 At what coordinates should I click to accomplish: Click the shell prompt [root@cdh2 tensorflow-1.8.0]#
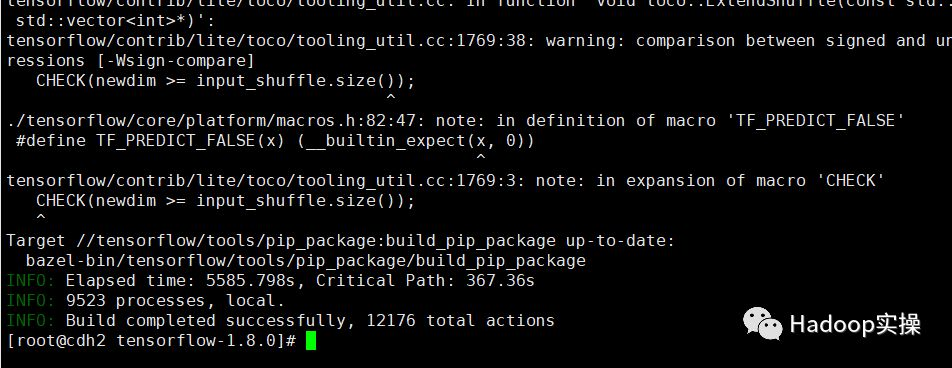coord(151,341)
